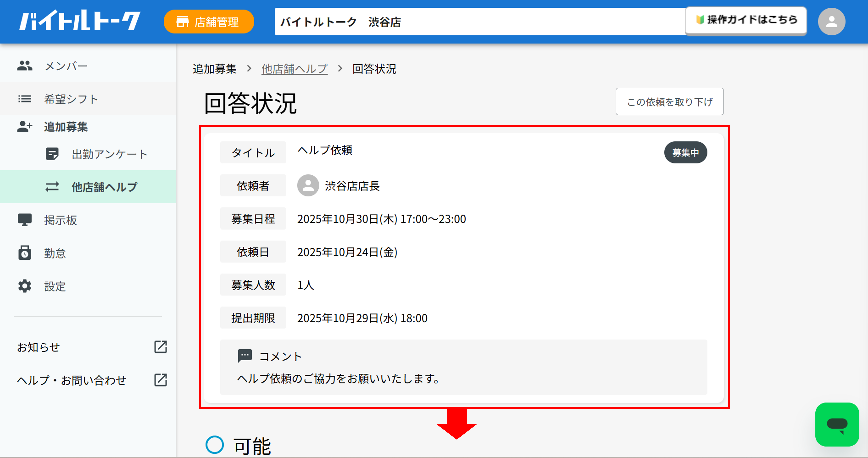Click the 提出期限 field label
The width and height of the screenshot is (868, 458).
(x=253, y=318)
